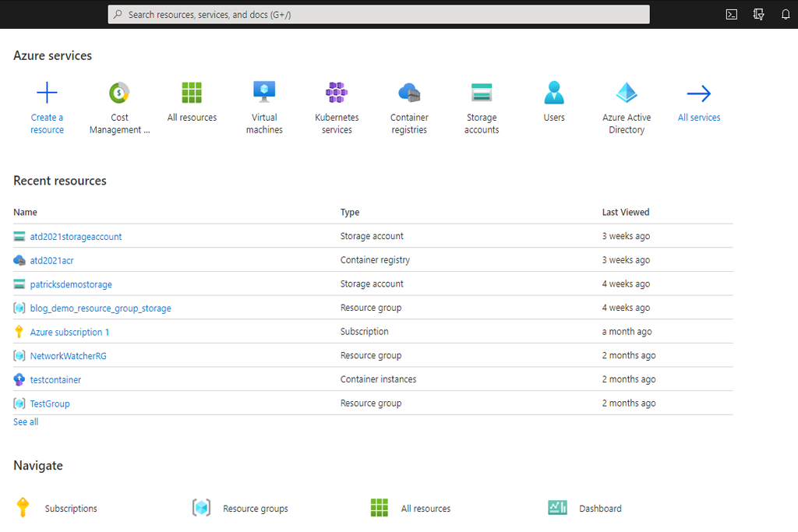Viewport: 798px width, 532px height.
Task: Click the resource group icon beside blog_demo_resource_group_storage
Action: tap(19, 308)
